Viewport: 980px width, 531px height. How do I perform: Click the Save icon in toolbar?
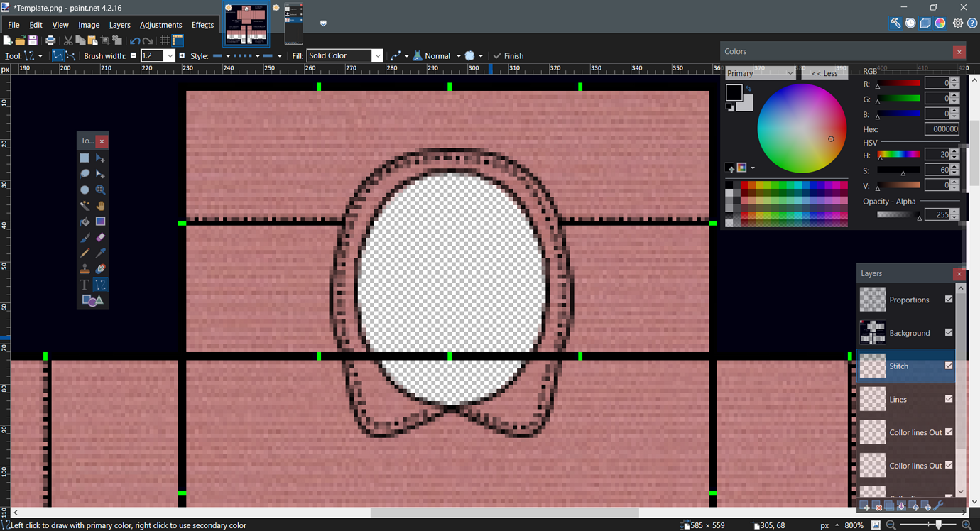(x=33, y=40)
